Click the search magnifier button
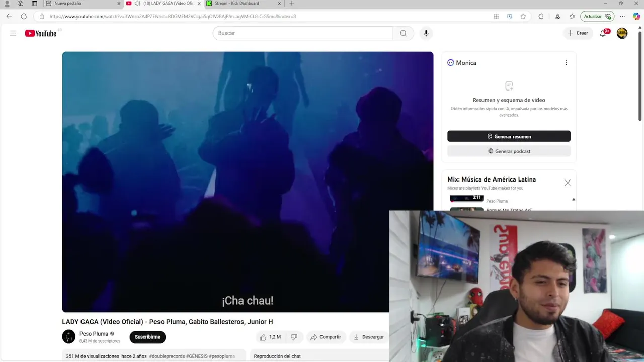Viewport: 644px width, 362px height. click(403, 33)
